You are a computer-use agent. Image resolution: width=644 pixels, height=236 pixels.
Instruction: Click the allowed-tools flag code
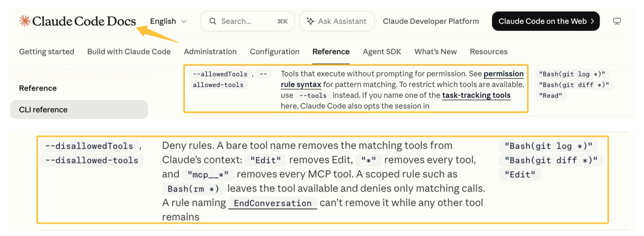218,85
